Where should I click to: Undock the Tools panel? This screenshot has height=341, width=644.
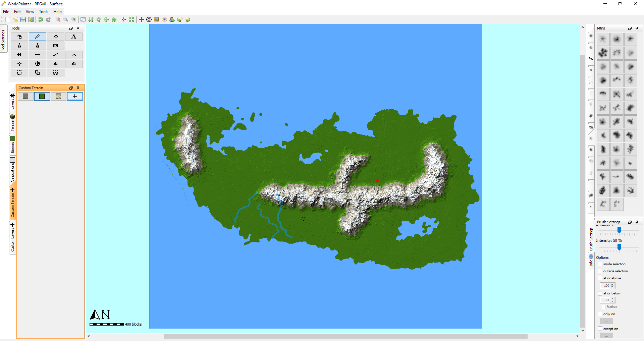(71, 29)
